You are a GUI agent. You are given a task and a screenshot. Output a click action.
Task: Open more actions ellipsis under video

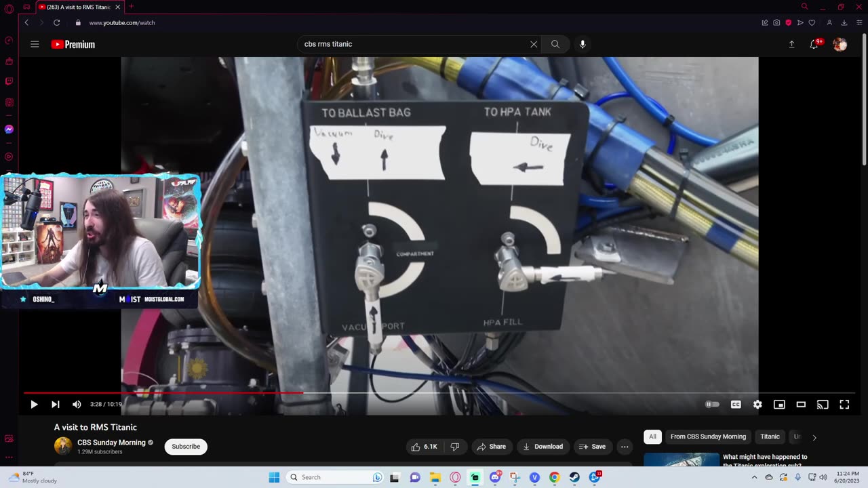625,447
